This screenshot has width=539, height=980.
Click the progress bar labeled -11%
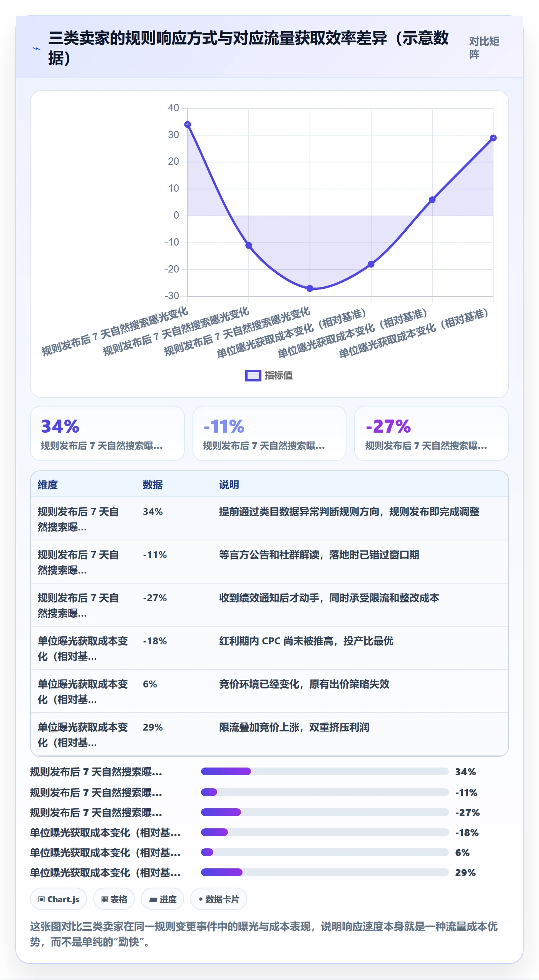point(325,792)
